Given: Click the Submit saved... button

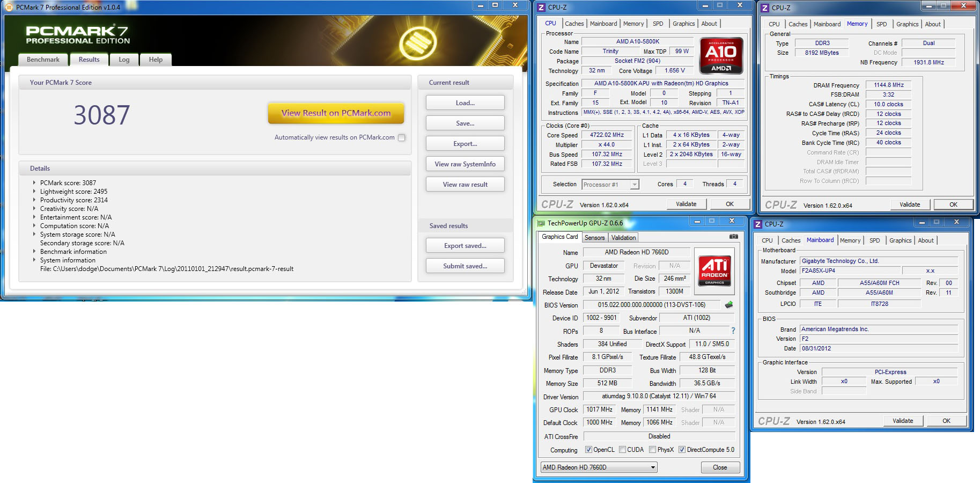Looking at the screenshot, I should point(465,266).
